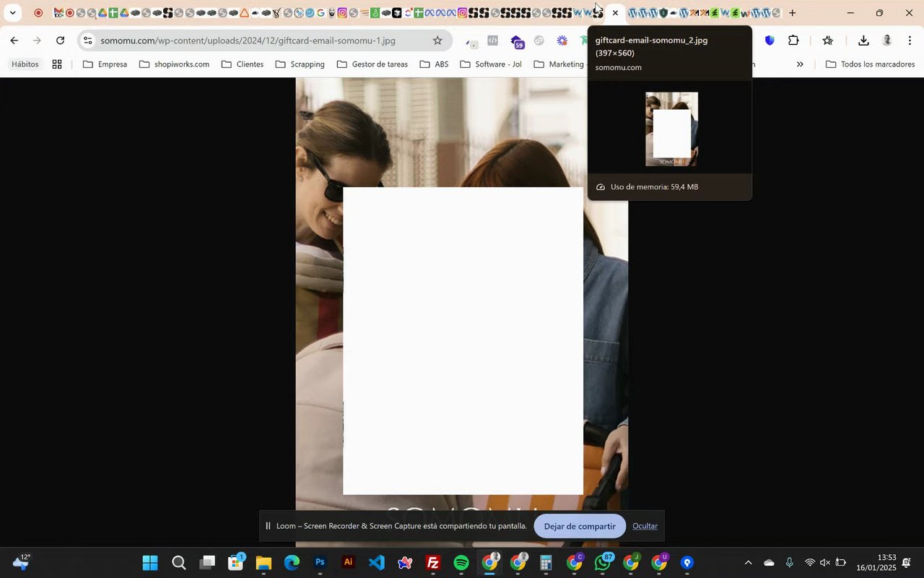
Task: Bookmark this page with the star icon
Action: [x=437, y=40]
